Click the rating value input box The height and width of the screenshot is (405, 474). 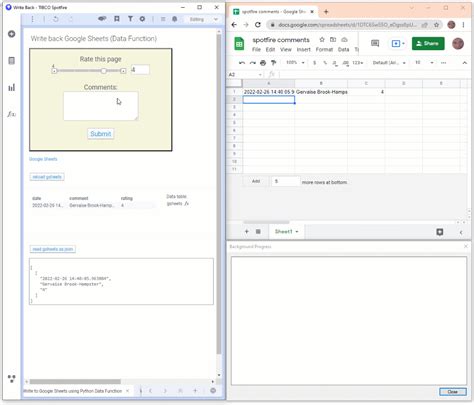point(140,70)
